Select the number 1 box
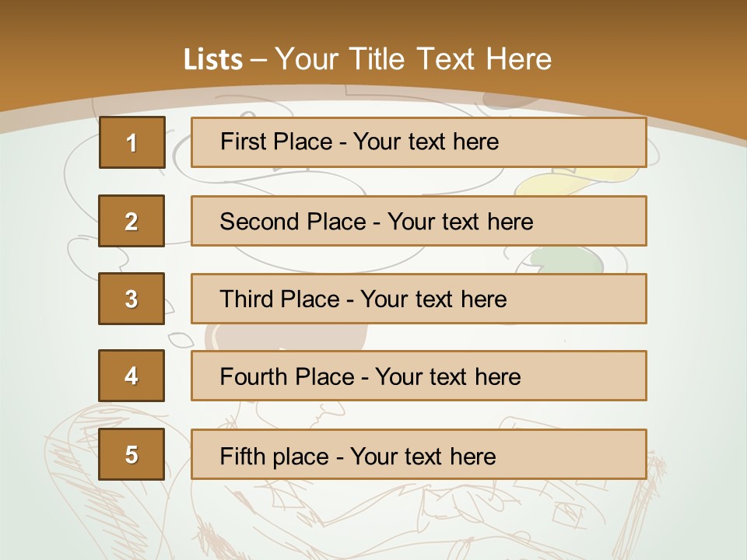Viewport: 747px width, 560px height. point(132,142)
